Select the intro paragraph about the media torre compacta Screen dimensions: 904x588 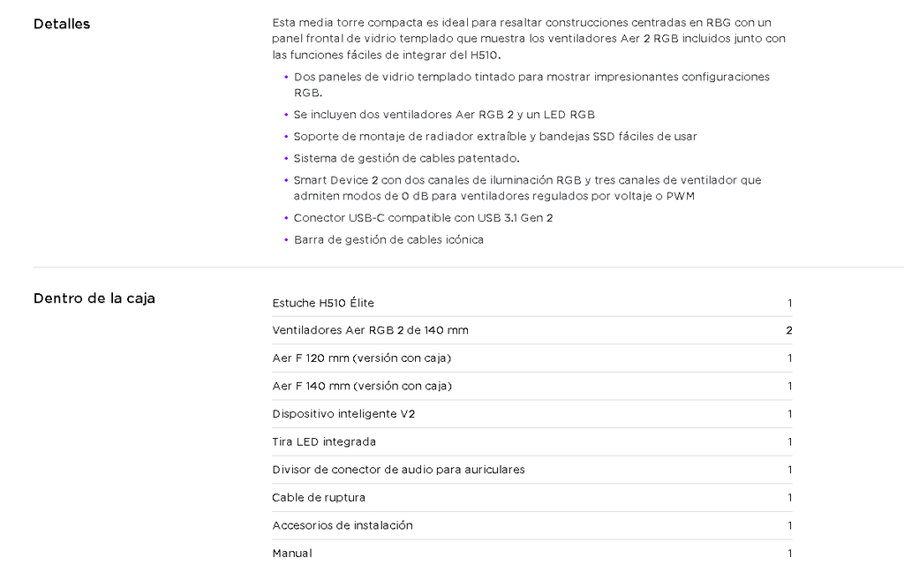point(529,39)
